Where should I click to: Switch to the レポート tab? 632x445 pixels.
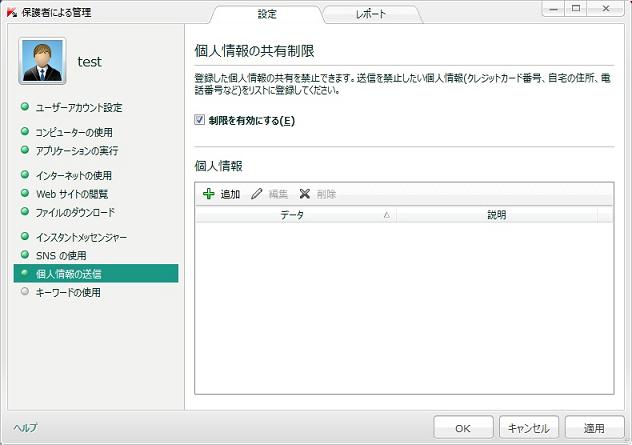coord(371,15)
